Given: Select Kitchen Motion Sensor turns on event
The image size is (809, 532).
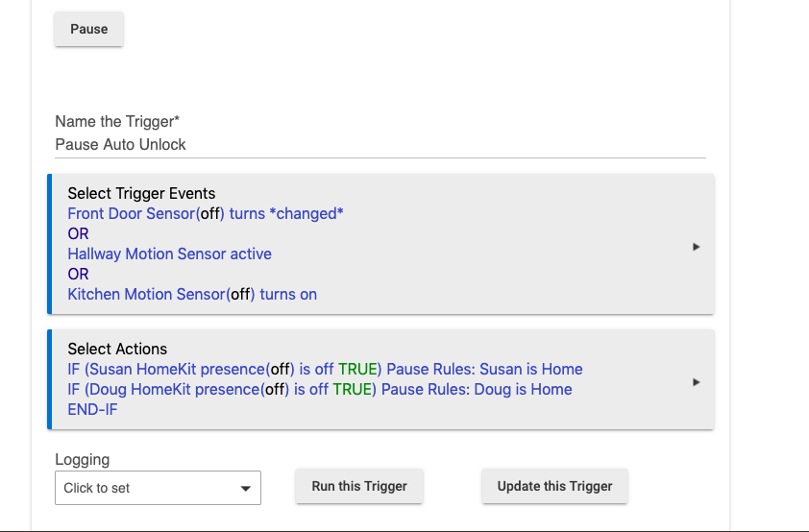Looking at the screenshot, I should click(192, 295).
